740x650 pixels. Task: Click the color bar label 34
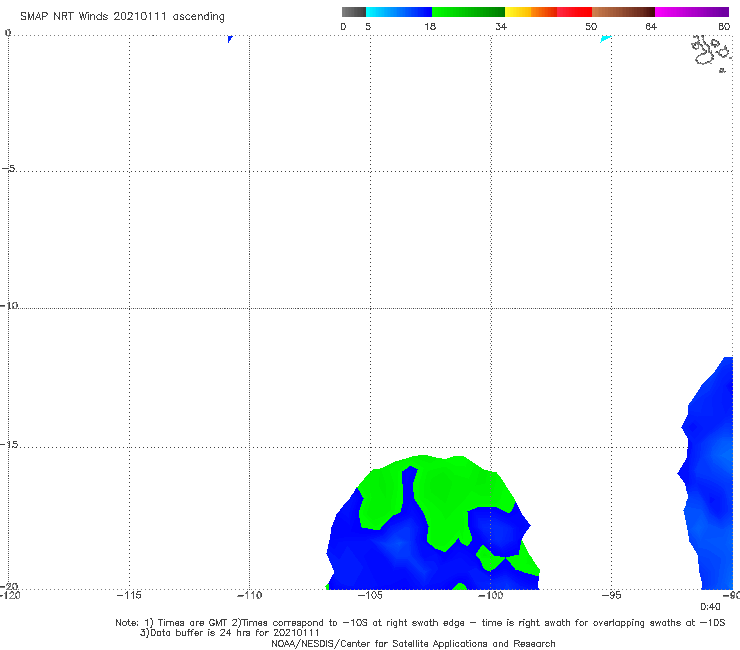pos(501,27)
